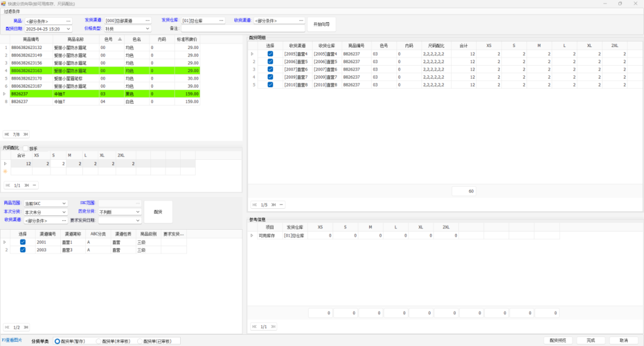Image resolution: width=644 pixels, height=346 pixels.
Task: Select the B826237 白色 row
Action: tap(105, 101)
